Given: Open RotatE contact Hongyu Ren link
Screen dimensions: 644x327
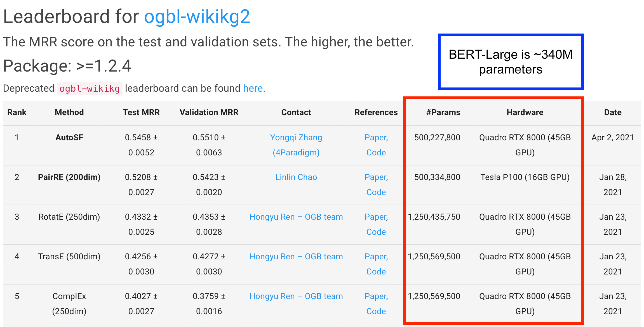Looking at the screenshot, I should (296, 217).
